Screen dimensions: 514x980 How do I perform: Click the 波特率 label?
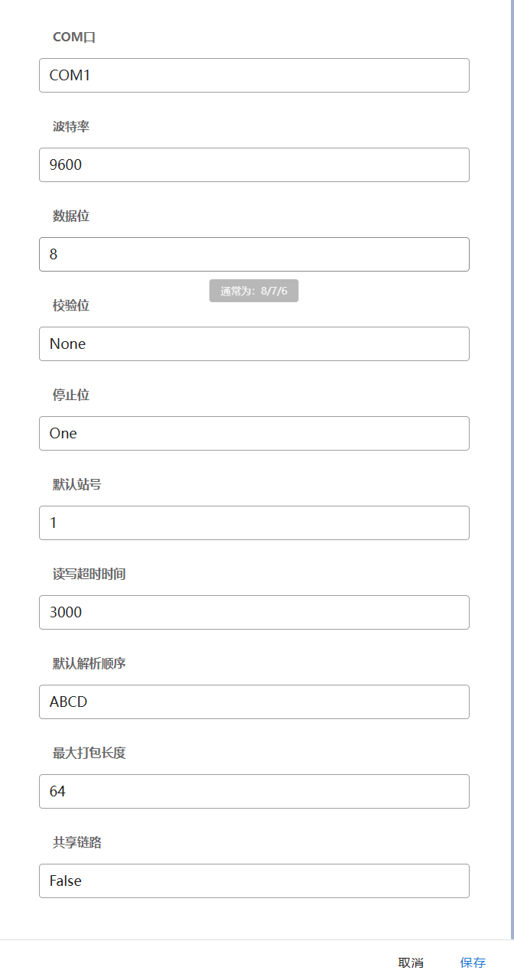71,126
